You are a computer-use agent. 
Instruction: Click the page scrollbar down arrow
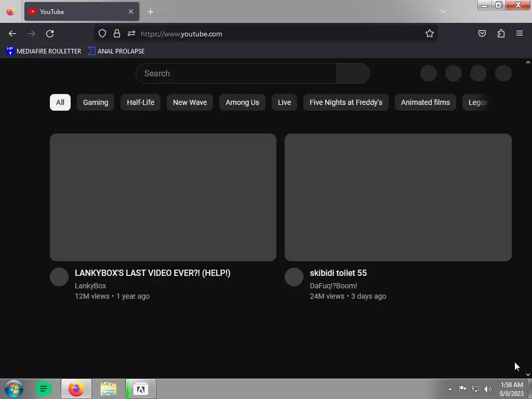528,375
